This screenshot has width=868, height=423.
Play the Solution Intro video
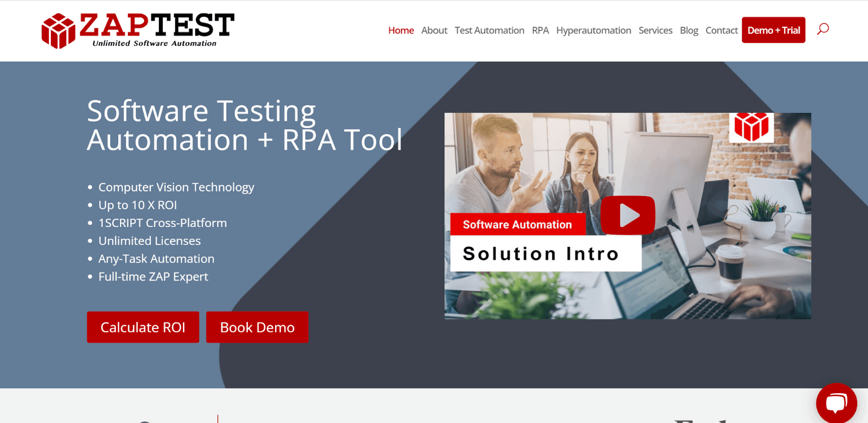click(x=628, y=215)
